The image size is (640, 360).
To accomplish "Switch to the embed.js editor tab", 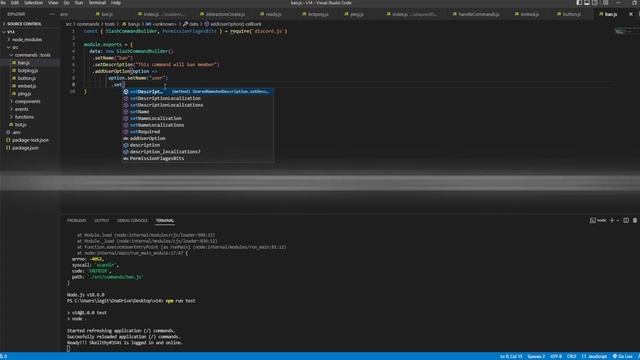I will click(x=527, y=14).
